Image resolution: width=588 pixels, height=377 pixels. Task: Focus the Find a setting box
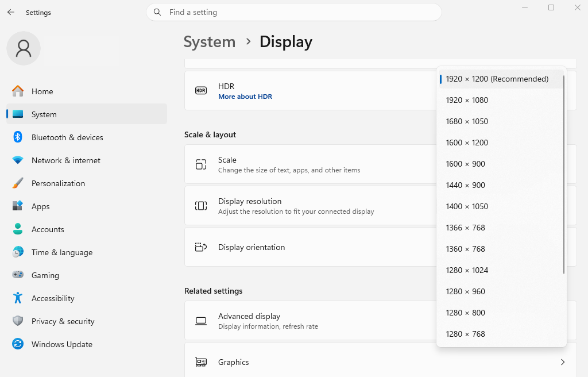click(294, 13)
